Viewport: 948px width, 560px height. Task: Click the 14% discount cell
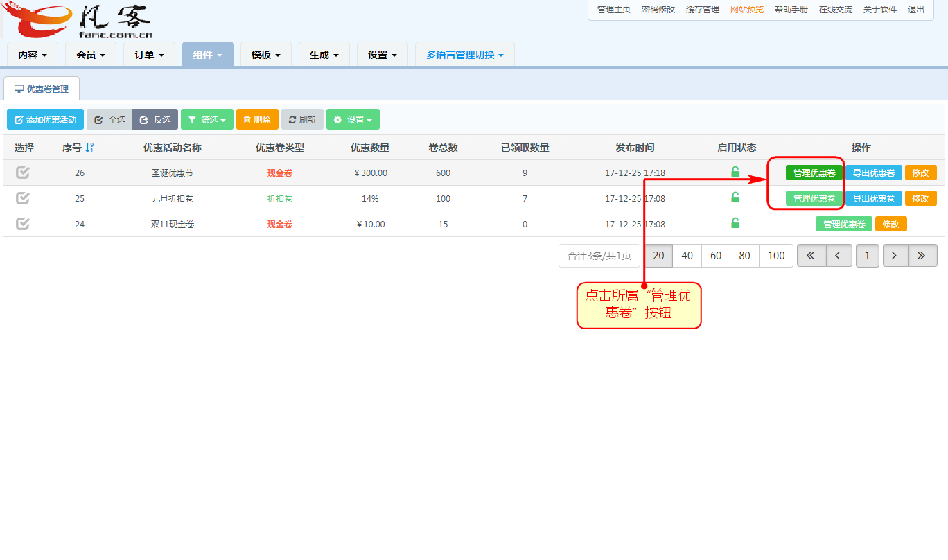[370, 199]
